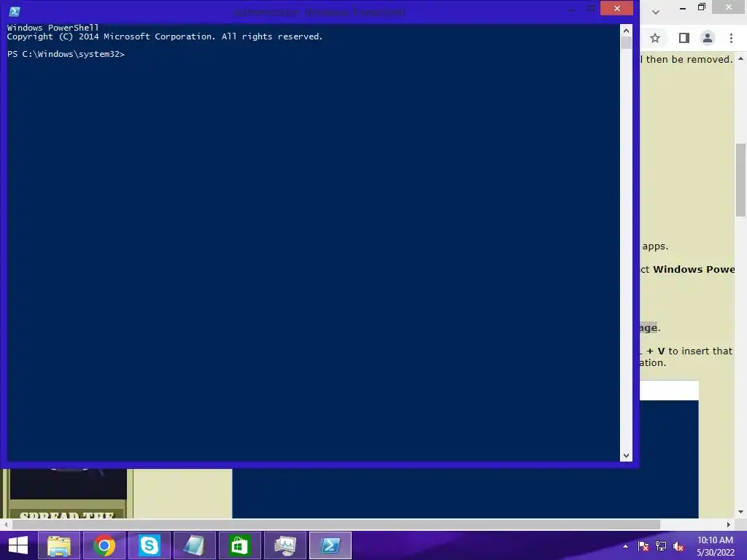Screen dimensions: 747x560
Task: Open File Explorer from taskbar
Action: click(x=59, y=545)
